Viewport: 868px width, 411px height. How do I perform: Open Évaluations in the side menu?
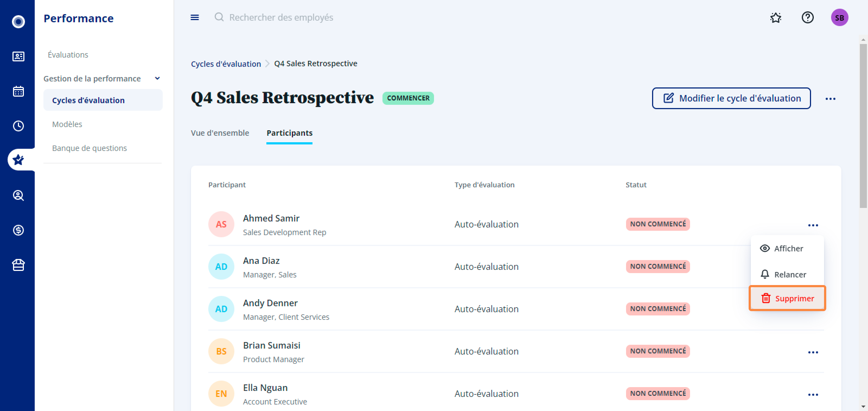tap(68, 55)
